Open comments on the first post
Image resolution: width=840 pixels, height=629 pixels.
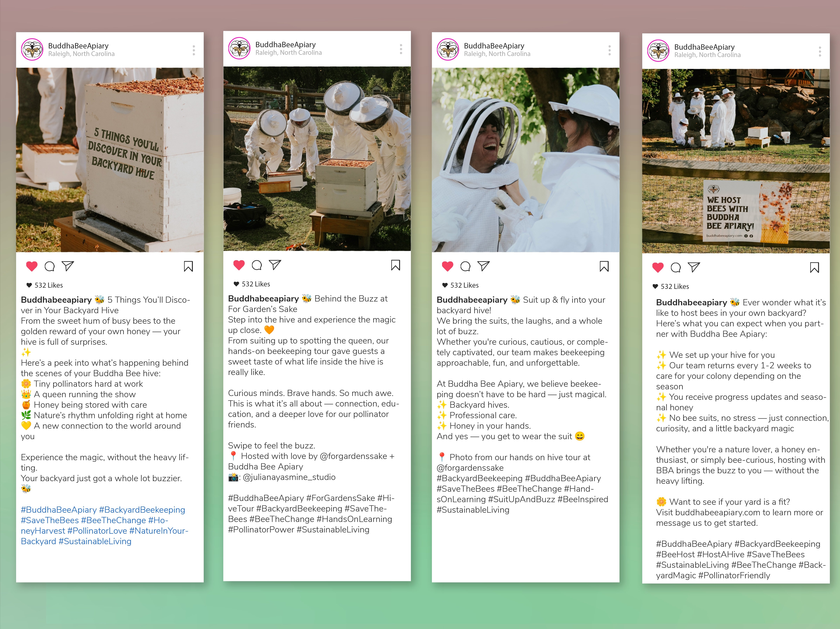[x=50, y=266]
